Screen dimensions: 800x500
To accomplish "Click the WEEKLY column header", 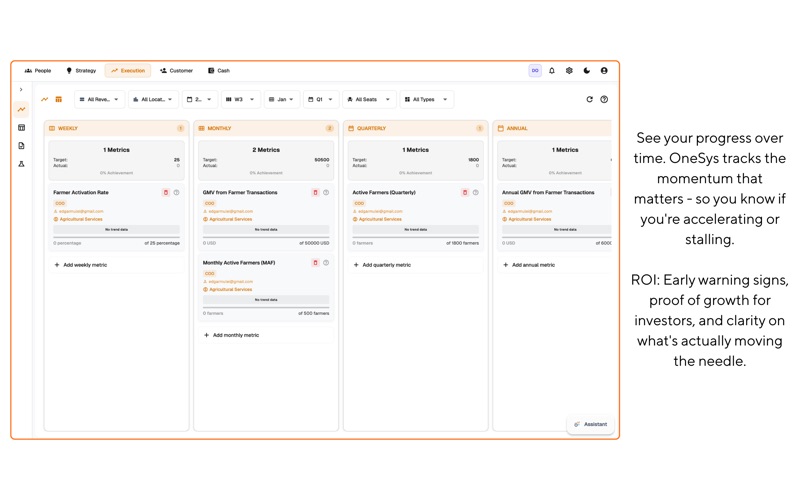I will 116,128.
